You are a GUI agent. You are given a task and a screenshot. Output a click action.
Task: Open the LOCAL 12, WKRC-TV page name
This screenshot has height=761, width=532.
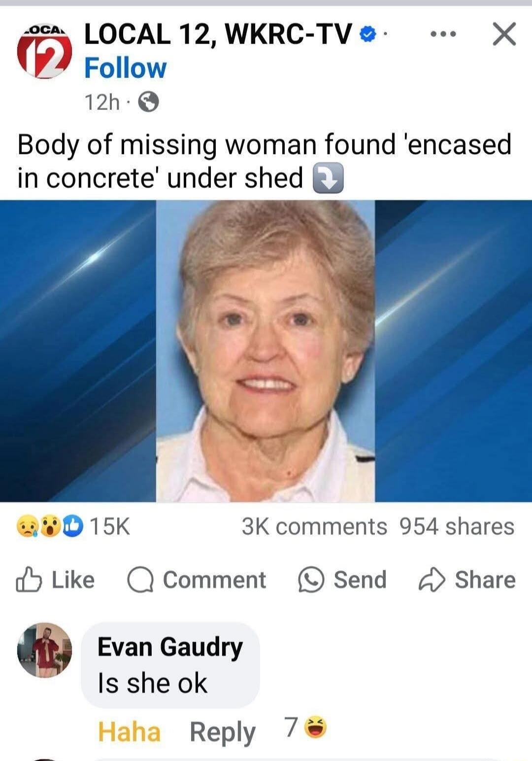(218, 34)
